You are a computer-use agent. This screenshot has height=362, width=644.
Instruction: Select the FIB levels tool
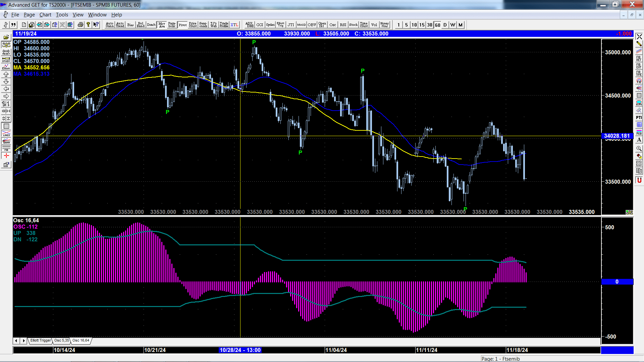[x=6, y=148]
